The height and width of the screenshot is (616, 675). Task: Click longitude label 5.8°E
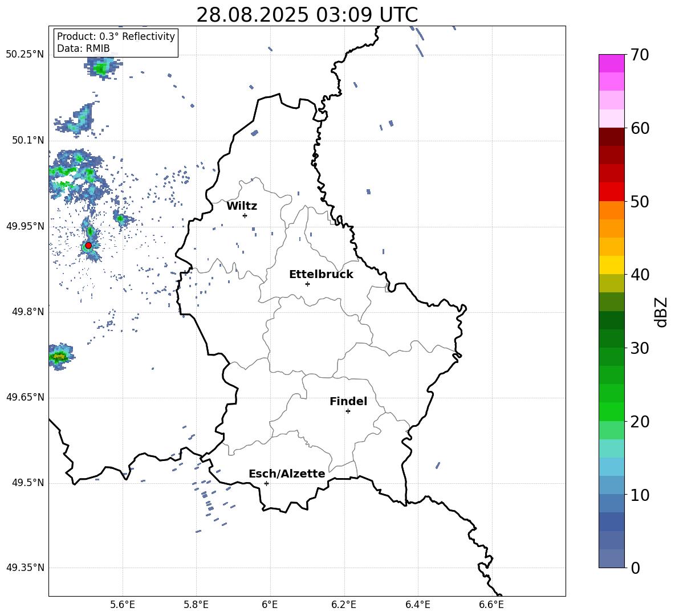(196, 605)
